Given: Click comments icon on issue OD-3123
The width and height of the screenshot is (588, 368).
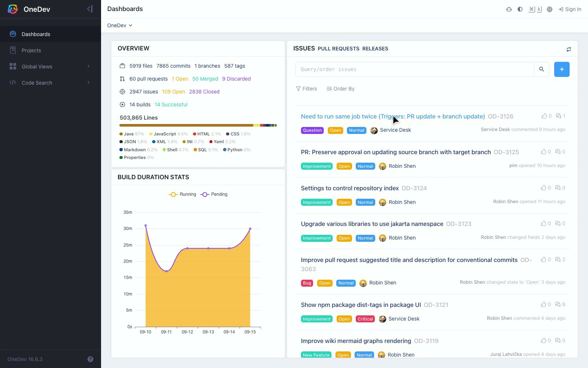Looking at the screenshot, I should (558, 223).
